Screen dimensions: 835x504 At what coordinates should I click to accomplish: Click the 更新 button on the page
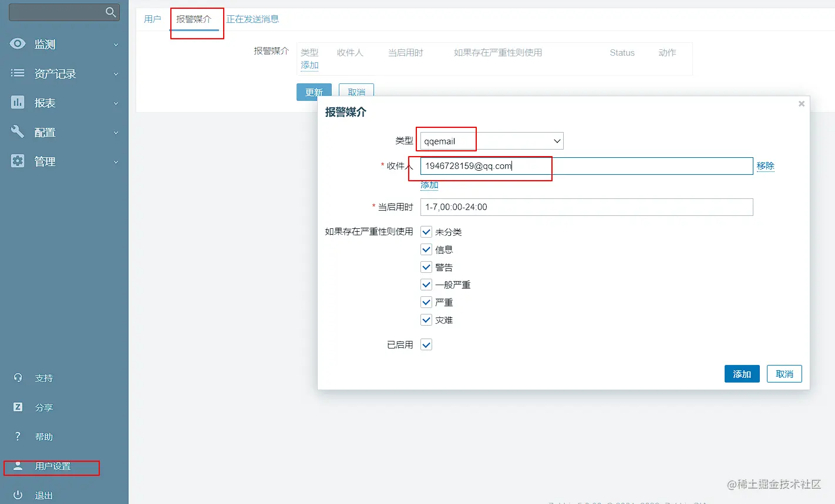pos(314,92)
